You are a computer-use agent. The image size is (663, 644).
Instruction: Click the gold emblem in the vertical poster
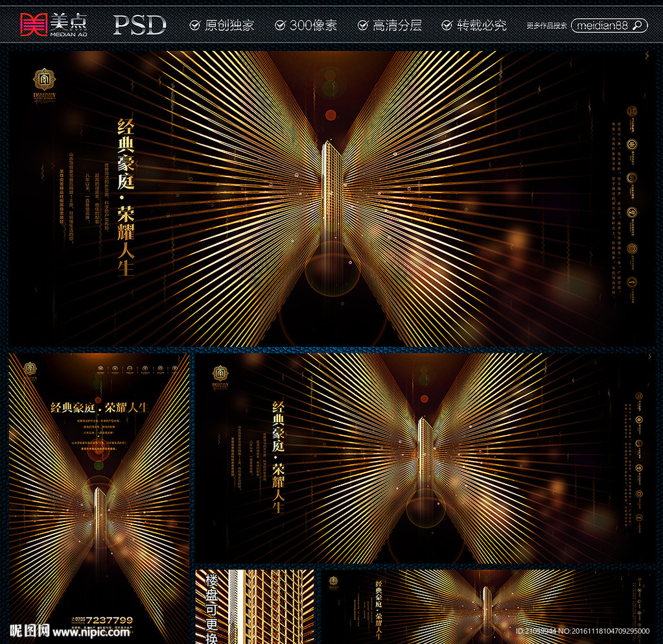[30, 368]
